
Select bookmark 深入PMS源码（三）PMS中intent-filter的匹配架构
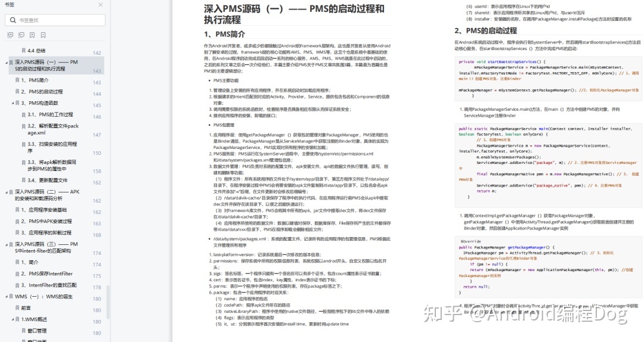point(47,248)
